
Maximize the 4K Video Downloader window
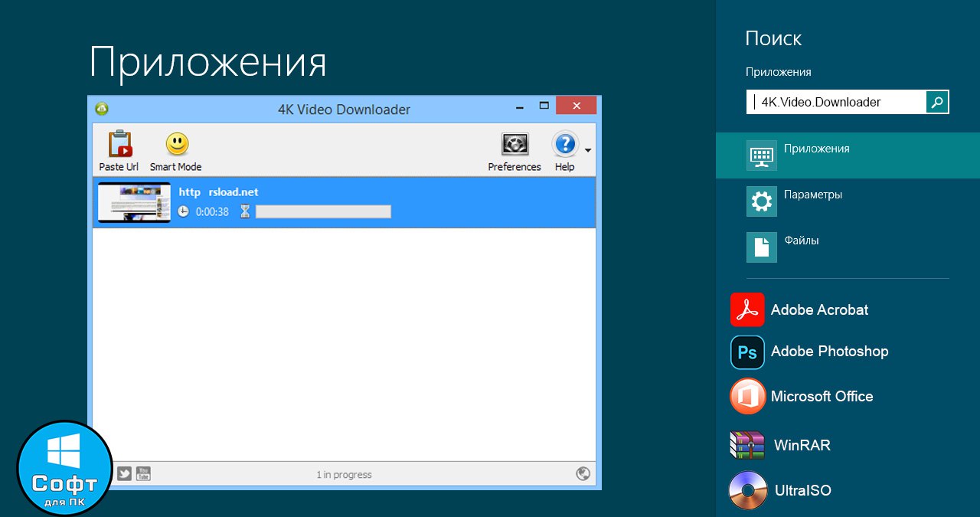[544, 106]
